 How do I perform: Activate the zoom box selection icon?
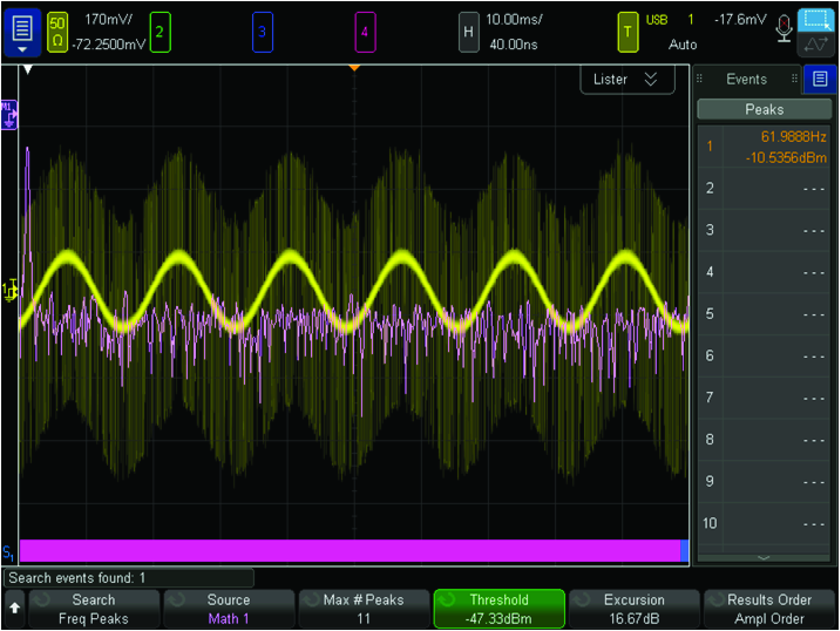click(816, 20)
